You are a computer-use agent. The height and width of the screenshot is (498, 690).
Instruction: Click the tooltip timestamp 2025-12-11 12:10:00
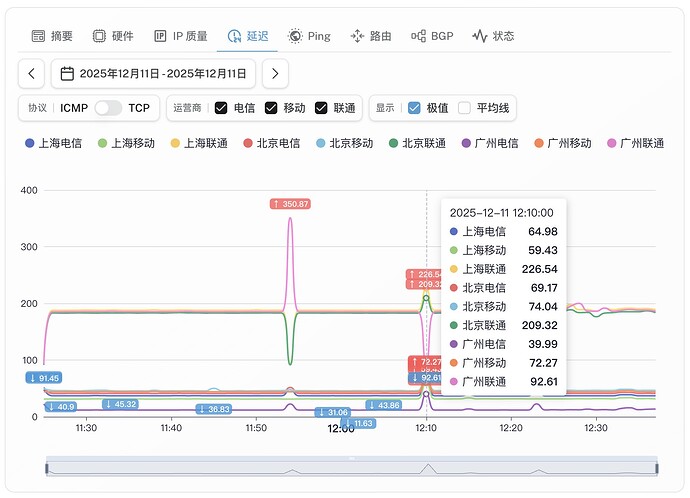coord(501,213)
